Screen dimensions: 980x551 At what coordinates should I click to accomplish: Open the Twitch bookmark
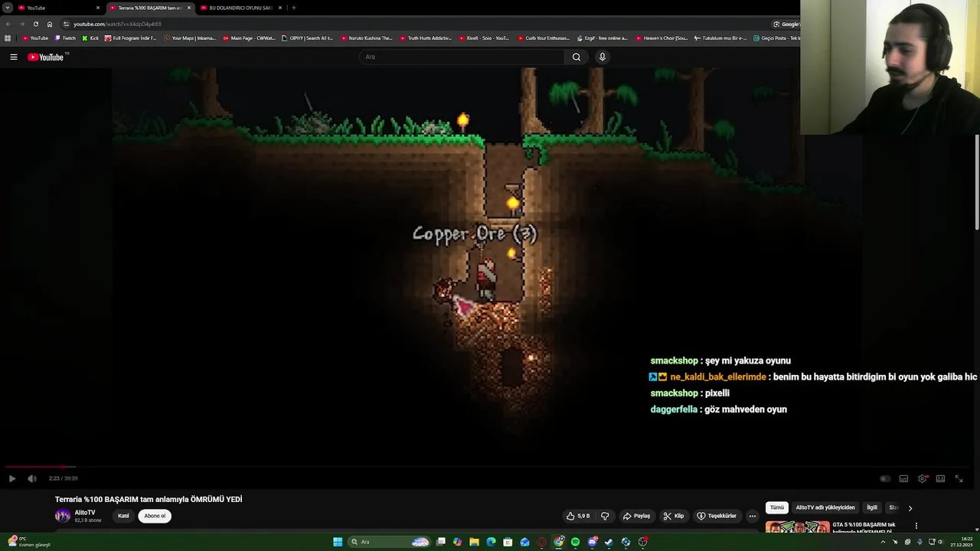[65, 37]
